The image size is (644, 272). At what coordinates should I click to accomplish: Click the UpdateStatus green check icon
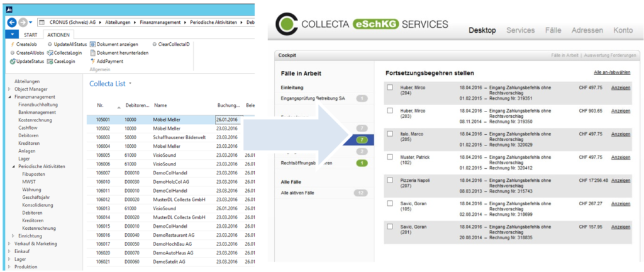click(13, 61)
